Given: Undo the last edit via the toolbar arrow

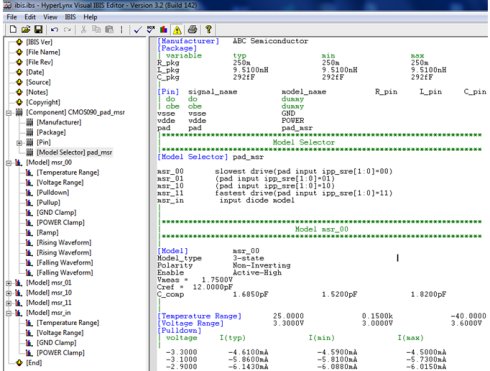Looking at the screenshot, I should (x=54, y=30).
